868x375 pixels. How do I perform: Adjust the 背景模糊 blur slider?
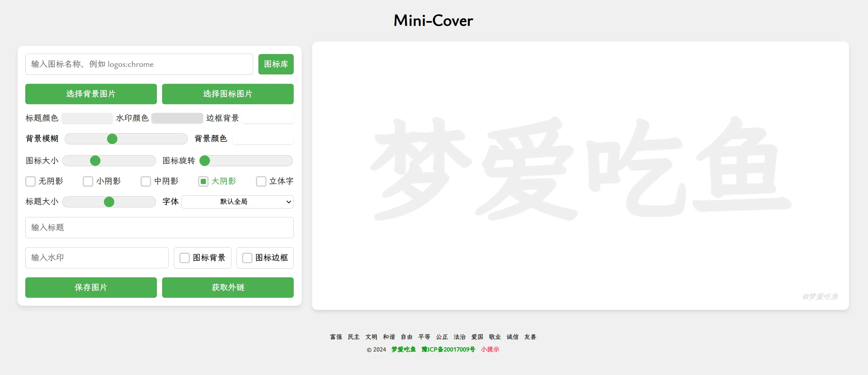(x=112, y=139)
